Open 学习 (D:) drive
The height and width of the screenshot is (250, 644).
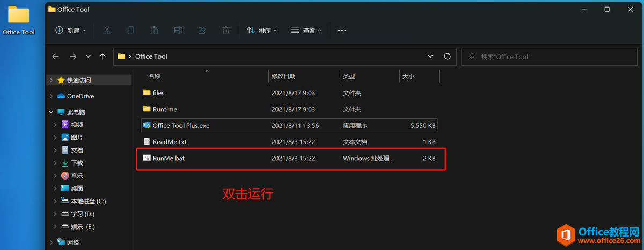click(83, 214)
